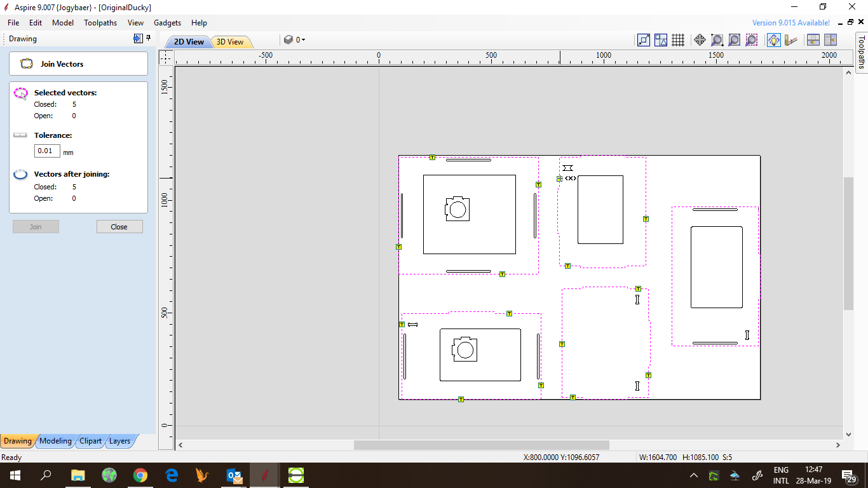This screenshot has width=868, height=488.
Task: Click the Aspire icon in the taskbar
Action: click(x=265, y=475)
